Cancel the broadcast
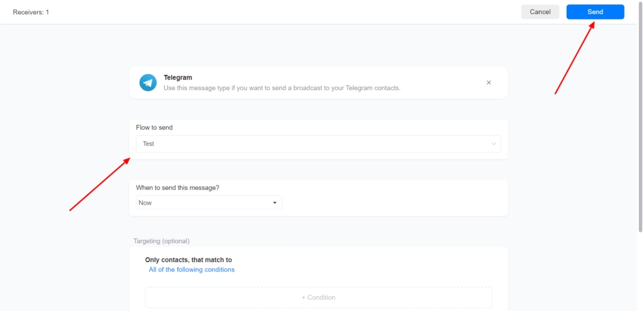The image size is (644, 311). click(540, 12)
